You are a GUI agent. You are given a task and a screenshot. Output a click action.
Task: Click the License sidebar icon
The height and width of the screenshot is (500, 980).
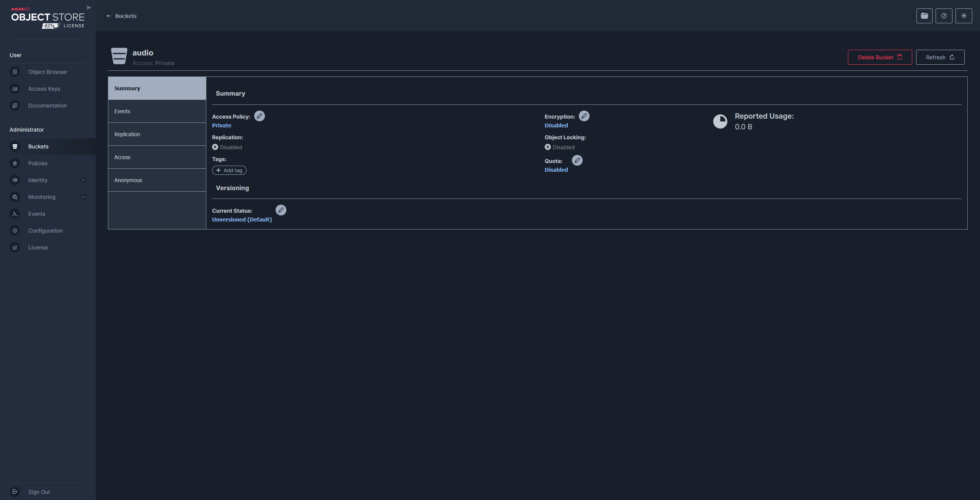point(15,248)
